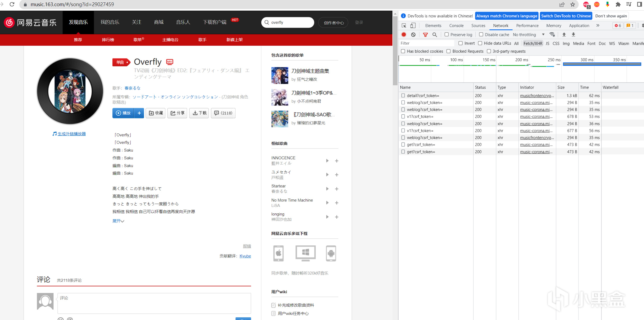Click the DevTools warning count badge
The height and width of the screenshot is (320, 644).
[630, 26]
